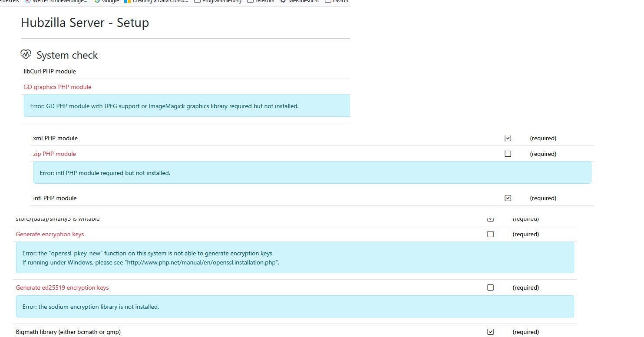
Task: Toggle the xml PHP module checkbox
Action: [508, 138]
